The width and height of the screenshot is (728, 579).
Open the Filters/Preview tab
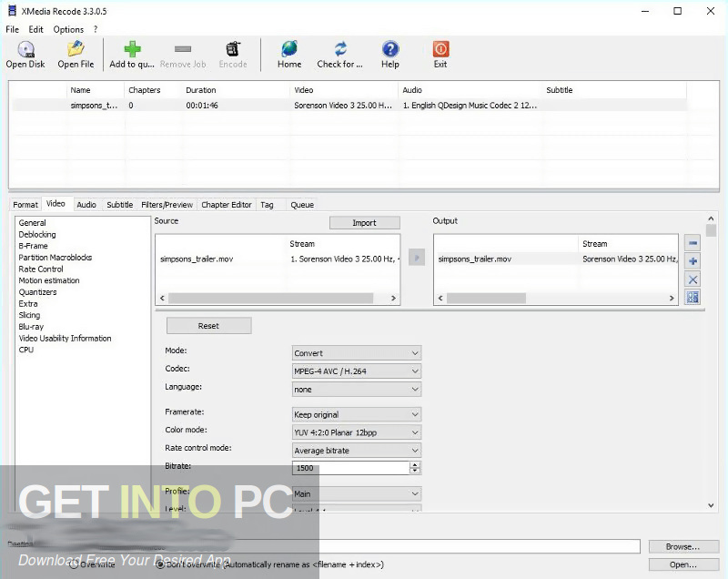tap(167, 205)
